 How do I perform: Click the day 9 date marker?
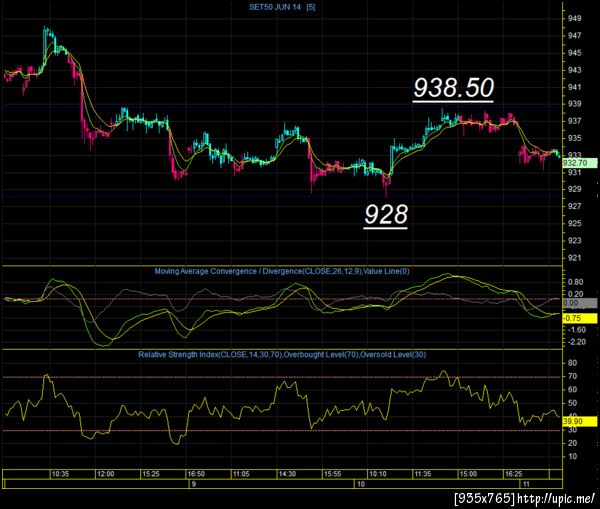coord(194,484)
